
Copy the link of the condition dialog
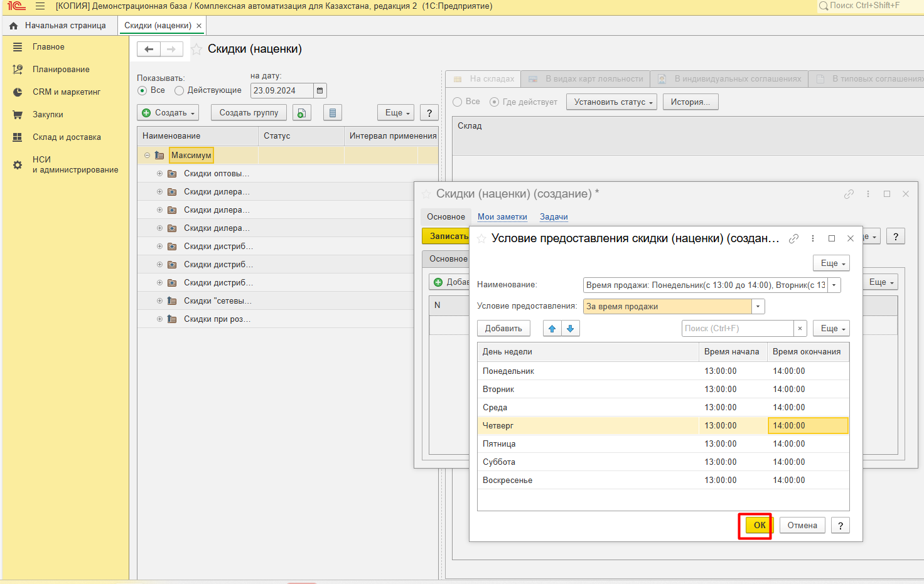coord(793,238)
